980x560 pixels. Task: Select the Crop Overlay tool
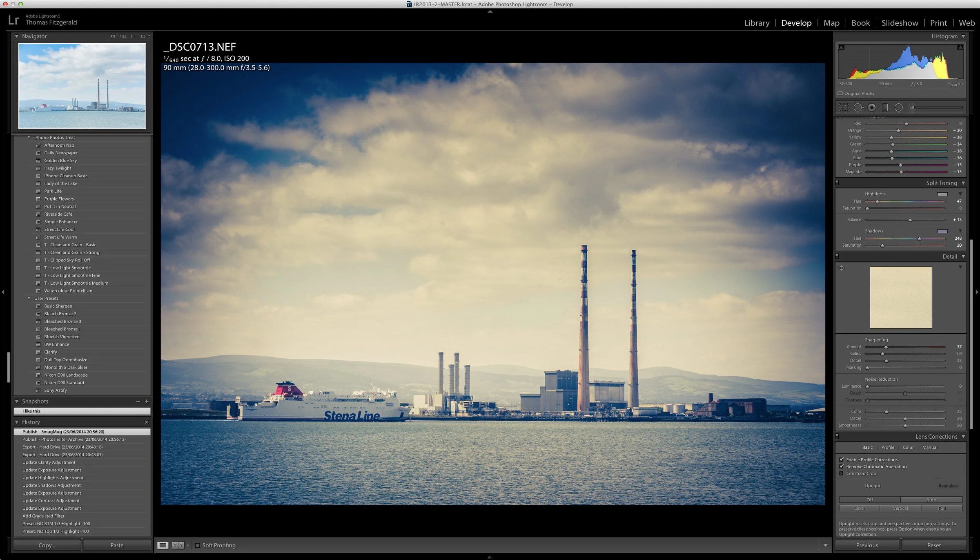[844, 107]
